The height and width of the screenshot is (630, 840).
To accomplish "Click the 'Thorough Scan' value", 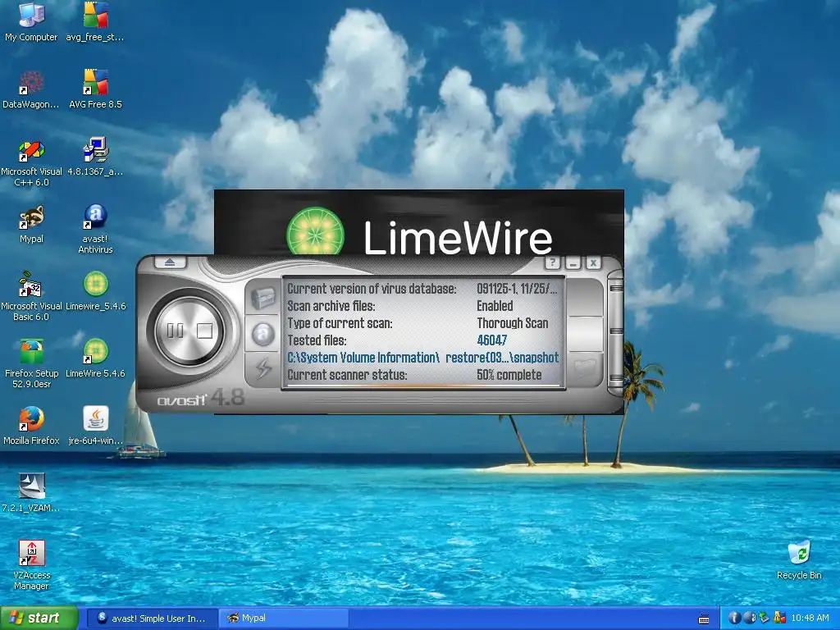I will click(512, 323).
